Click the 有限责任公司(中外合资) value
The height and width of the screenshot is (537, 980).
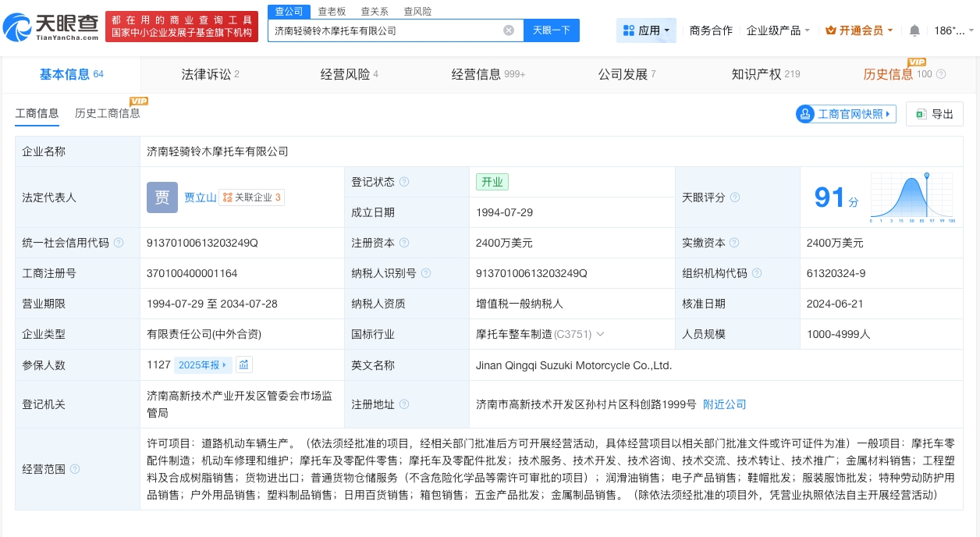pyautogui.click(x=204, y=334)
